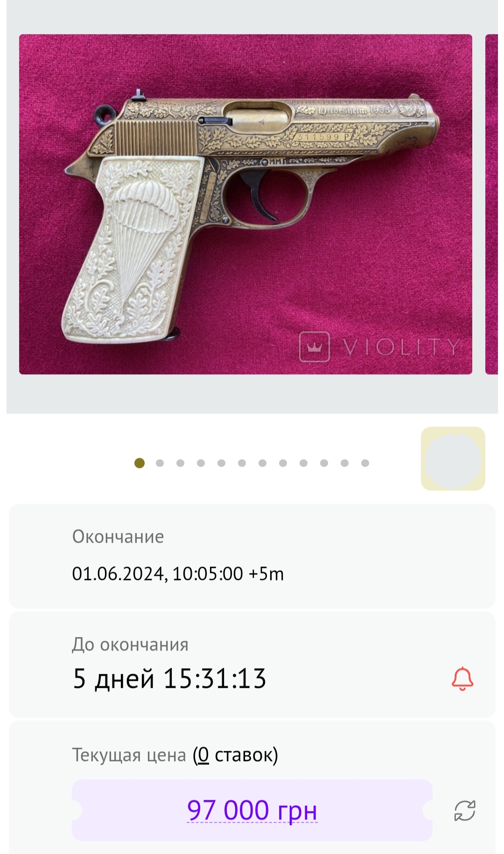Viewport: 504px width, 854px height.
Task: Open the main pistol photo
Action: click(245, 204)
